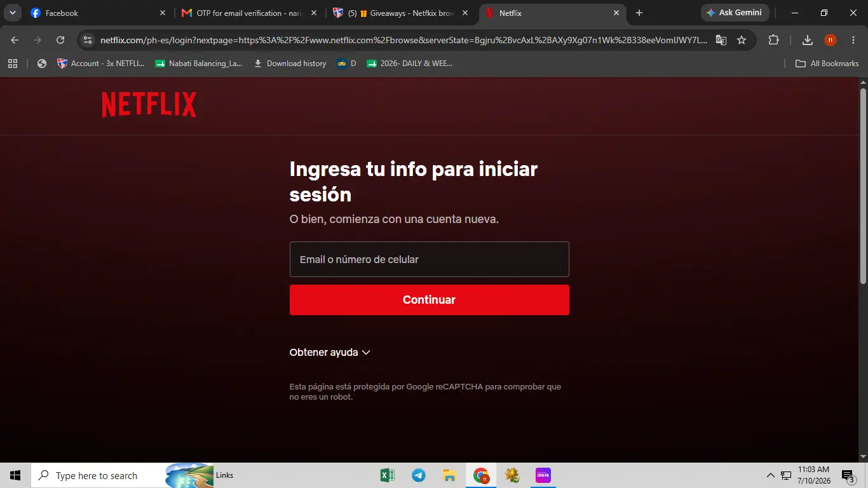Viewport: 868px width, 488px height.
Task: Open the Downloads icon in toolbar
Action: click(808, 40)
